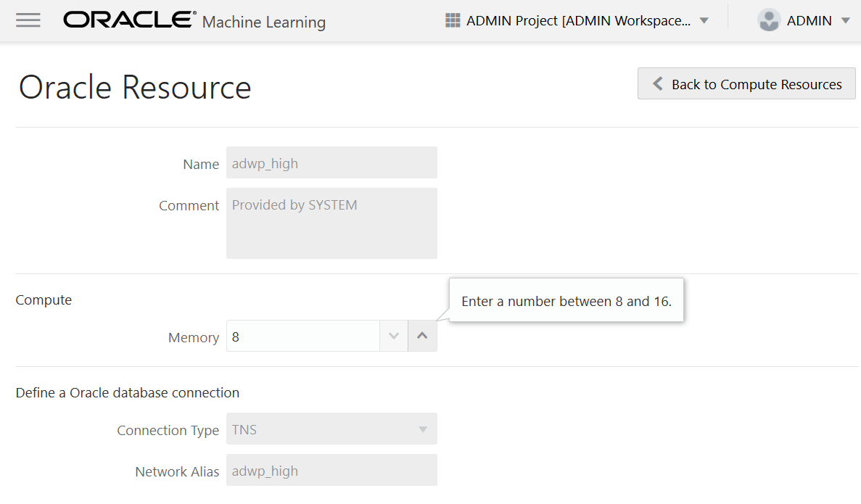Click the Oracle logo

(130, 20)
